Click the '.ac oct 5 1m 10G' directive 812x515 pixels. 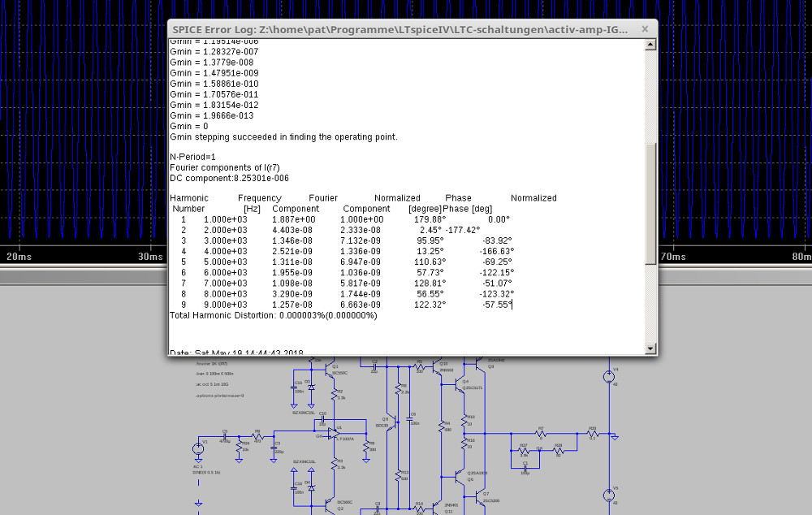212,384
